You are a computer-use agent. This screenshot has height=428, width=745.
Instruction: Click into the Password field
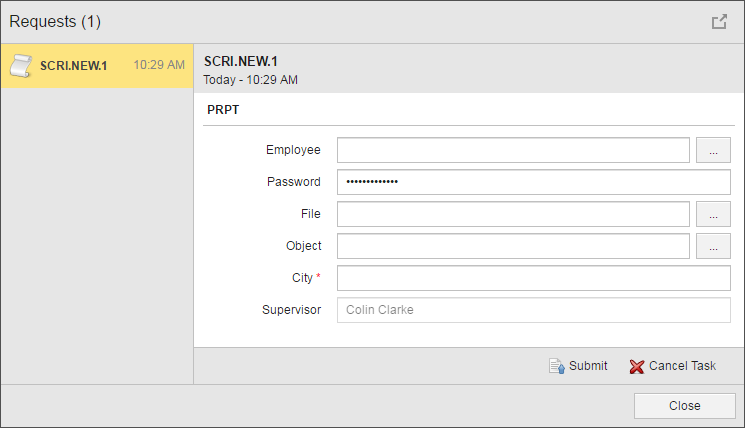533,182
